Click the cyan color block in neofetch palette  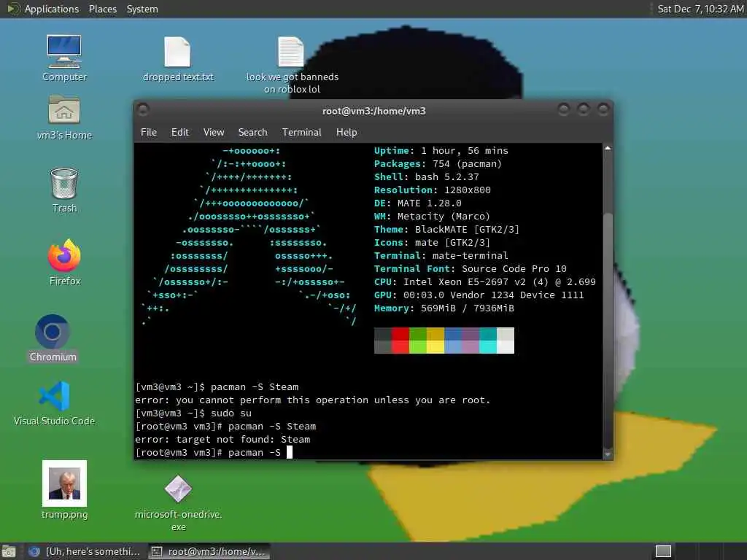point(488,346)
